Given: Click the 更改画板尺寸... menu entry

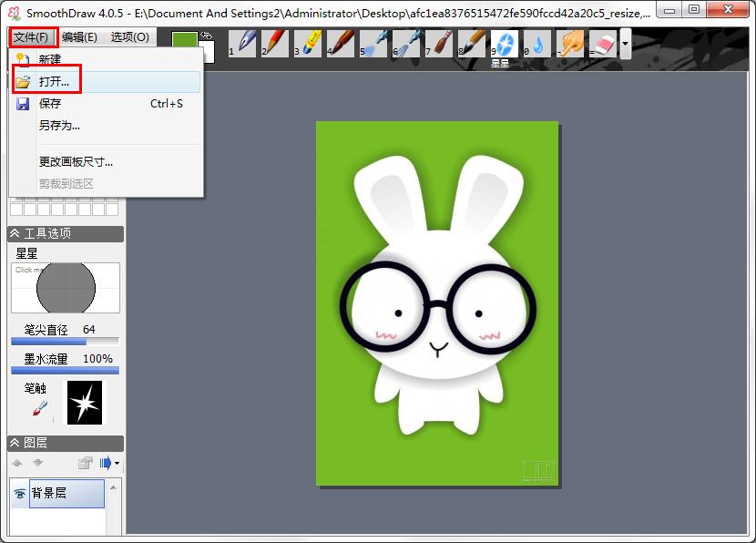Looking at the screenshot, I should (76, 161).
